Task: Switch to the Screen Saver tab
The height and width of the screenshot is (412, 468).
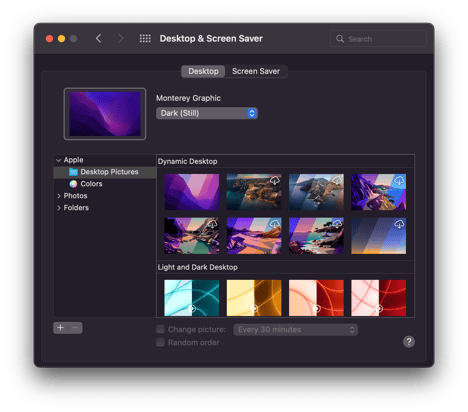Action: tap(256, 71)
